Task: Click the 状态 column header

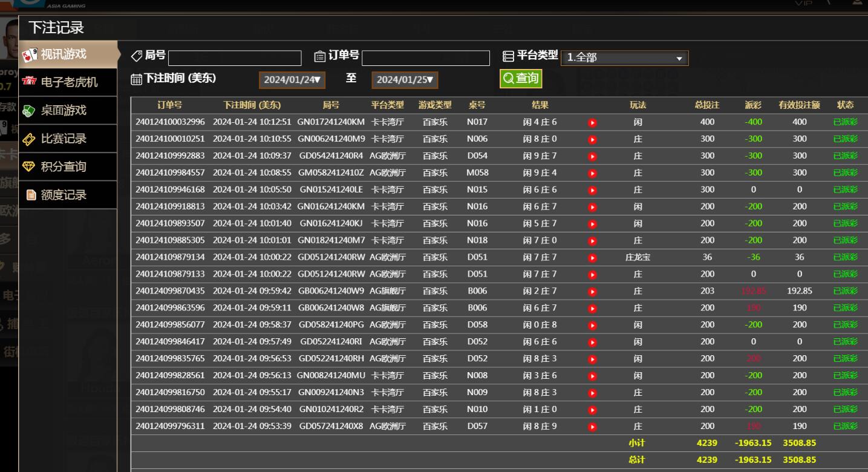Action: click(x=845, y=105)
